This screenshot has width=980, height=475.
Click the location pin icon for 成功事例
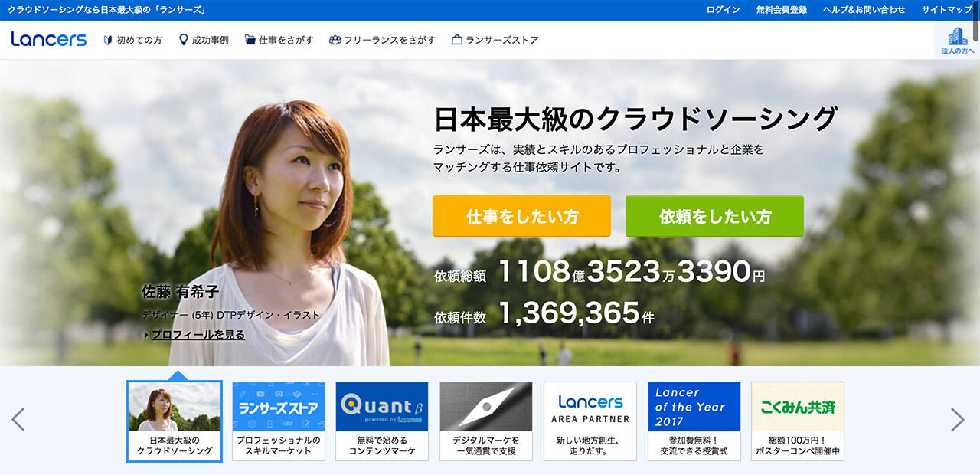click(x=183, y=40)
